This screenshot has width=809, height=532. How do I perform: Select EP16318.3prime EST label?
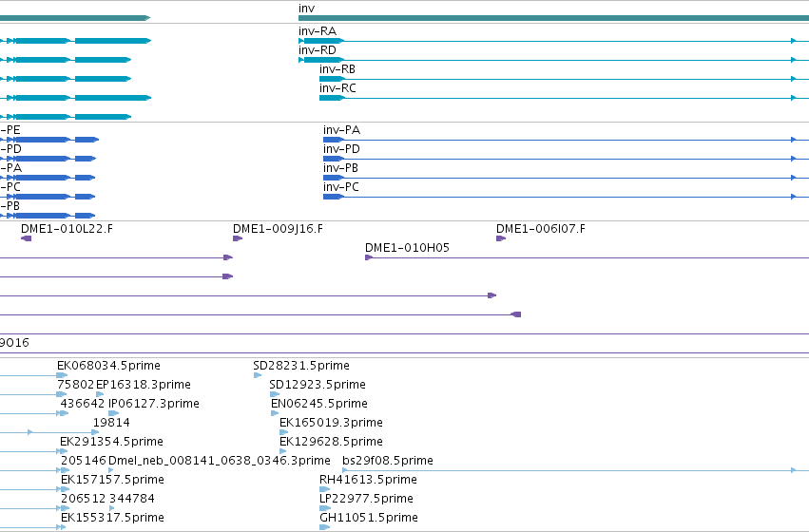point(144,385)
